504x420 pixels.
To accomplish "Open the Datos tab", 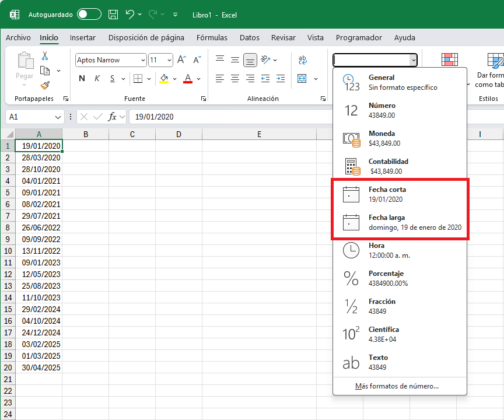I will [x=250, y=37].
